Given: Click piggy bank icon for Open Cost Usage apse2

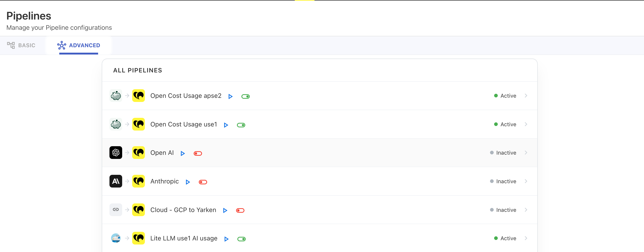Looking at the screenshot, I should coord(116,96).
